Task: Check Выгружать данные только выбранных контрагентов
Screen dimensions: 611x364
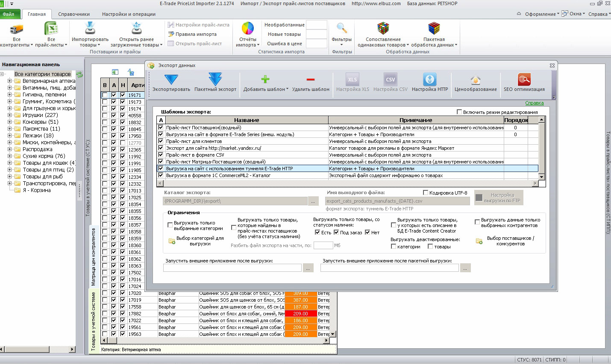Action: 477,222
